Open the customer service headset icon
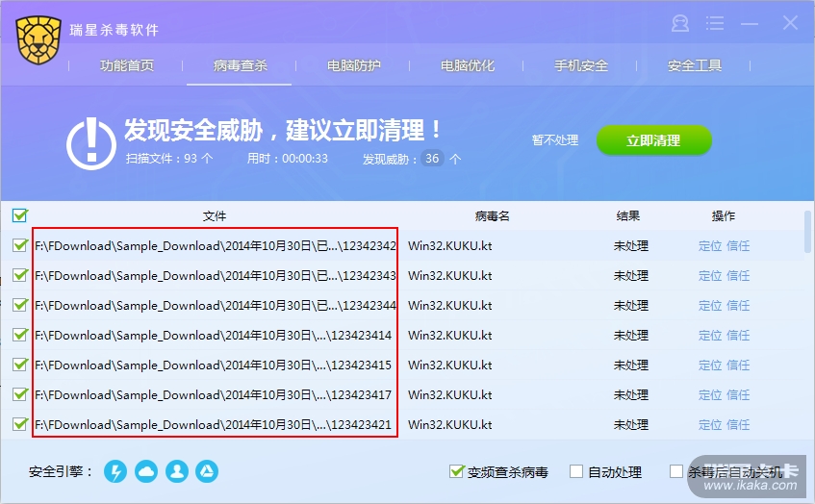 680,23
